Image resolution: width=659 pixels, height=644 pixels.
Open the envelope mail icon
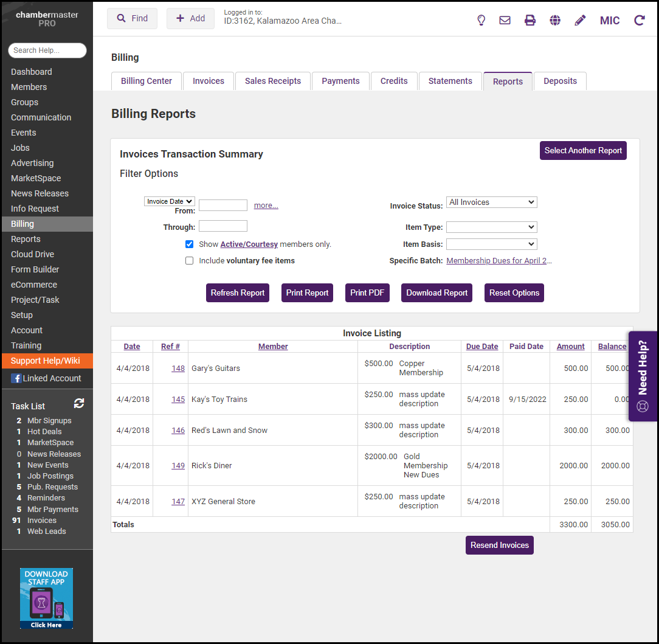[505, 20]
